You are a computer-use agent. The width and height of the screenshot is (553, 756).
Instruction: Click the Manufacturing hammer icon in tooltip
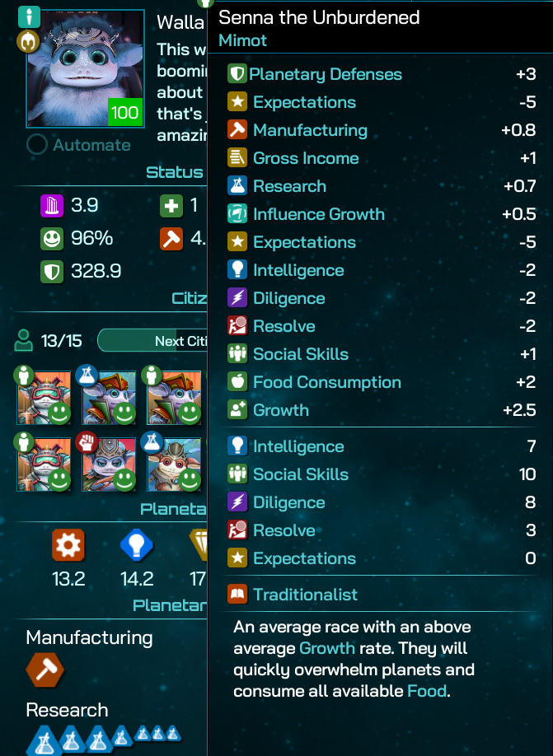(237, 129)
